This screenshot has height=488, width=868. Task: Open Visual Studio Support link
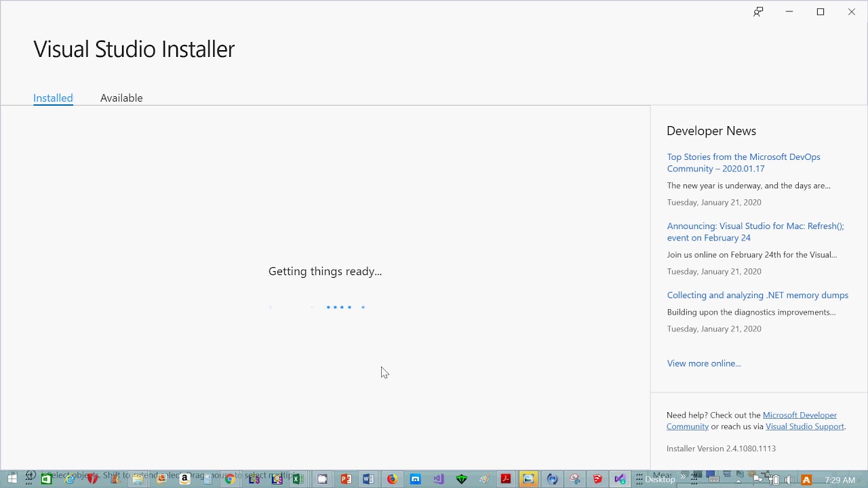[805, 426]
